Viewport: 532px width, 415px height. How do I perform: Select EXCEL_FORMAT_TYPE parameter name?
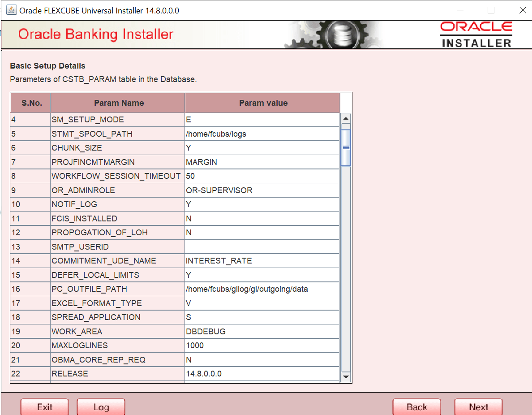click(x=118, y=303)
